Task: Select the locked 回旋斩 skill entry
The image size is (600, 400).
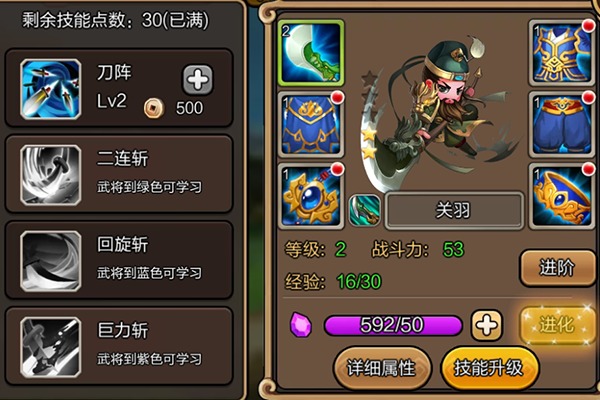Action: [x=119, y=260]
